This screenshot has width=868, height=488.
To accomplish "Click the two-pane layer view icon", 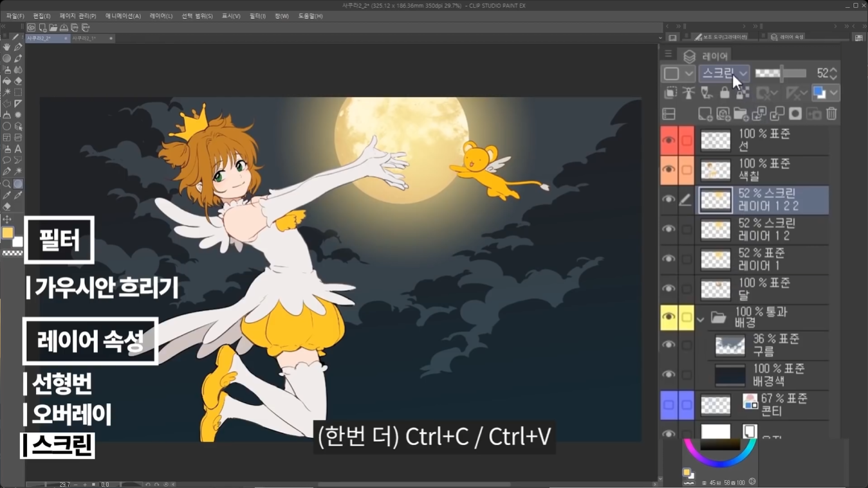I will (x=669, y=114).
